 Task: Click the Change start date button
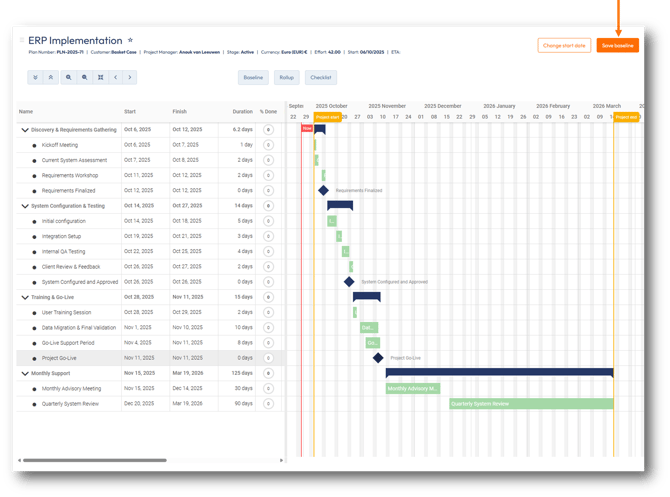[x=564, y=45]
